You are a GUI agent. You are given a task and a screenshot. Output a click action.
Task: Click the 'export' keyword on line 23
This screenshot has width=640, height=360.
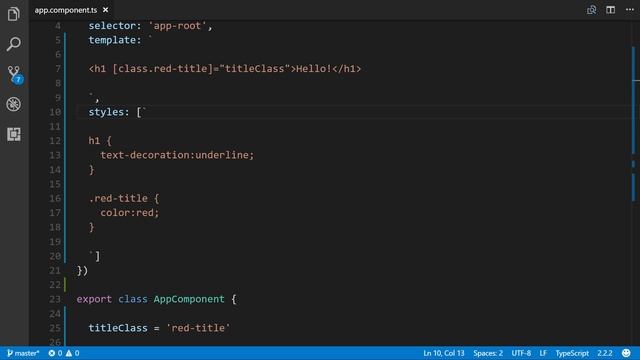point(94,299)
